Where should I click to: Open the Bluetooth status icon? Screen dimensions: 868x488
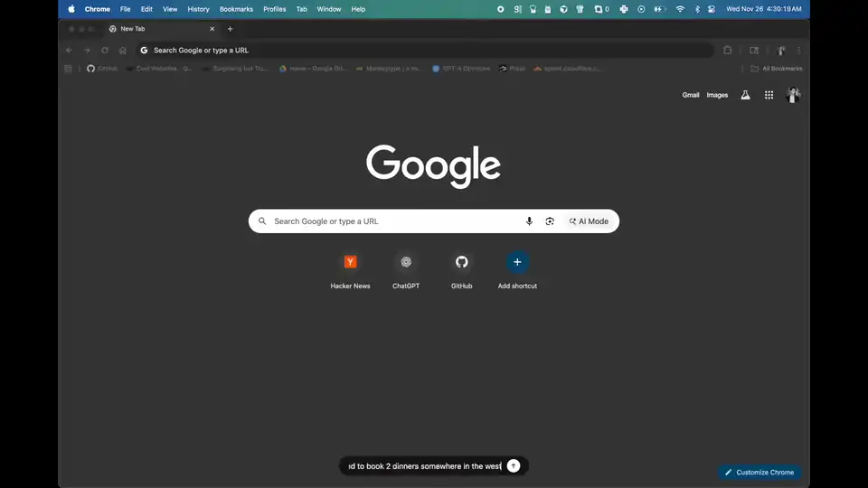(697, 9)
